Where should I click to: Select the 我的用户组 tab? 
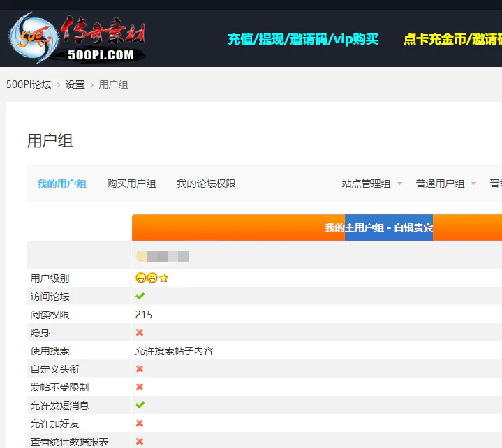pyautogui.click(x=61, y=184)
